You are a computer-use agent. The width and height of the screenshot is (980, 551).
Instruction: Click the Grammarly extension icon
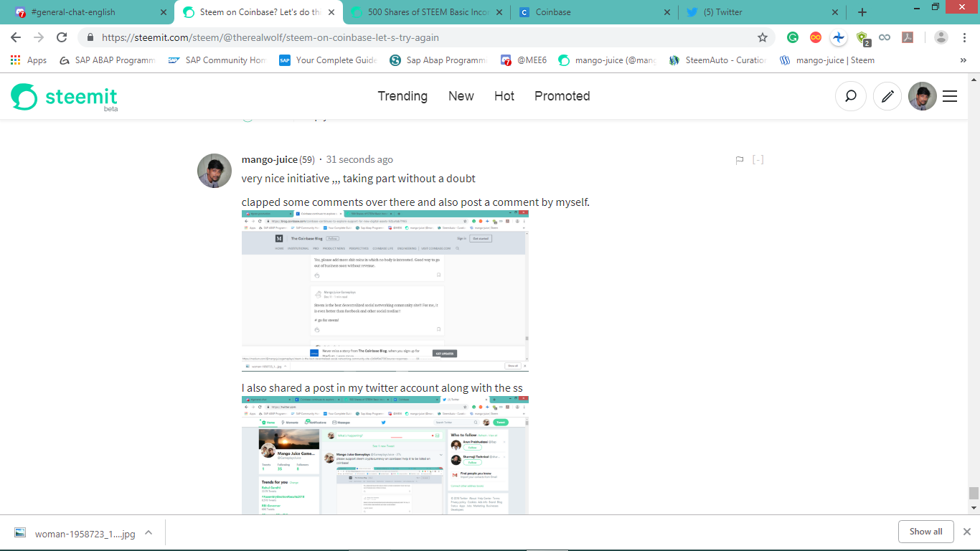(x=793, y=37)
